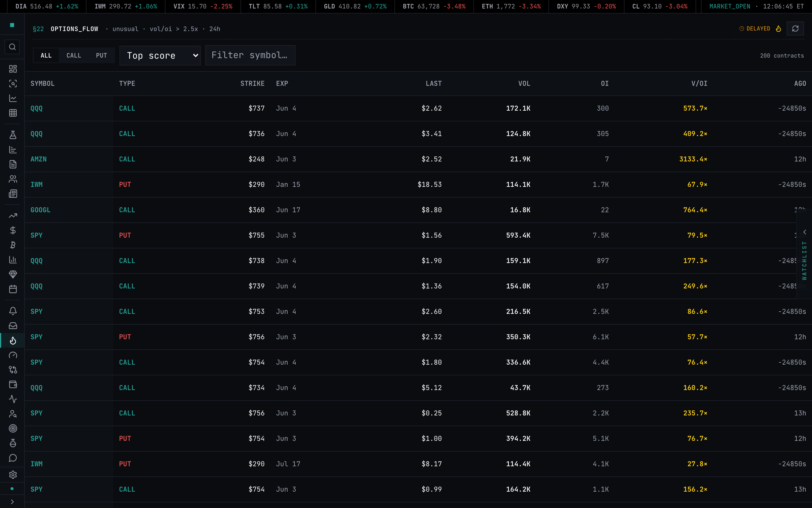The width and height of the screenshot is (812, 508).
Task: Open the round flask icon in sidebar
Action: click(x=13, y=443)
